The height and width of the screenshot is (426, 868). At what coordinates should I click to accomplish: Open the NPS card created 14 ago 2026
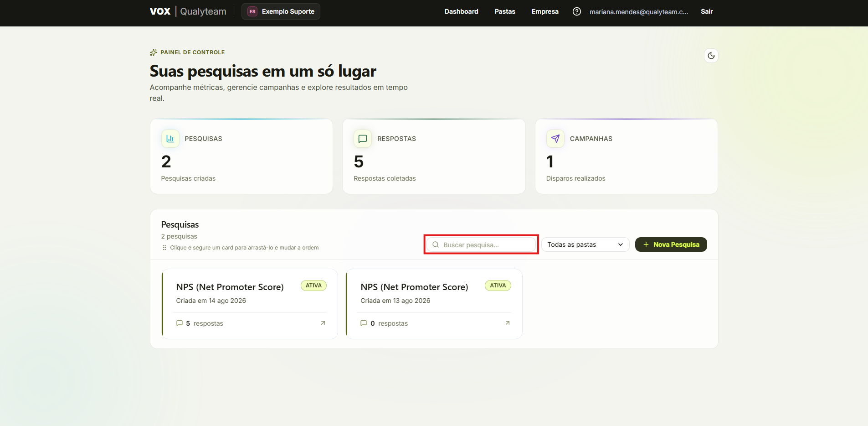250,304
